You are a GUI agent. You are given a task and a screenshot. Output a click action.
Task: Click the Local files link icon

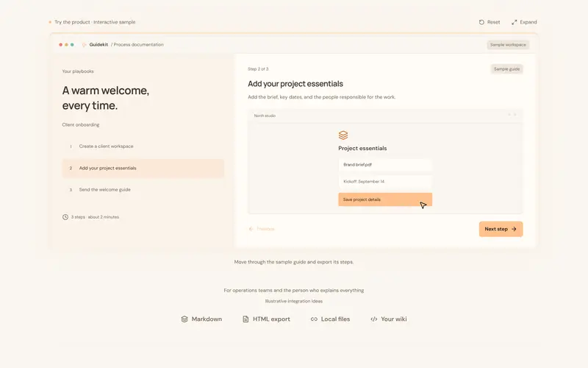(x=314, y=319)
